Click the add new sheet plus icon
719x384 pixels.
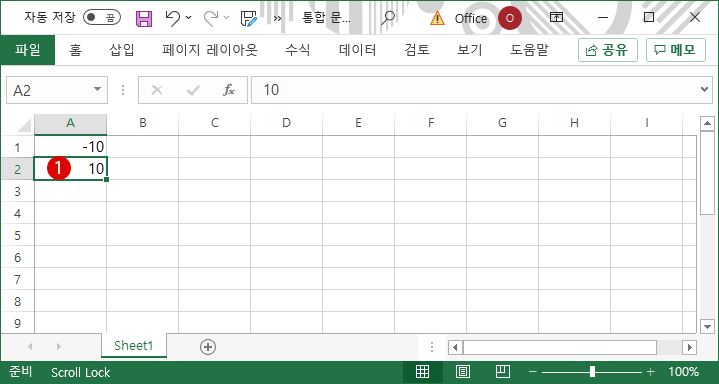[x=208, y=347]
